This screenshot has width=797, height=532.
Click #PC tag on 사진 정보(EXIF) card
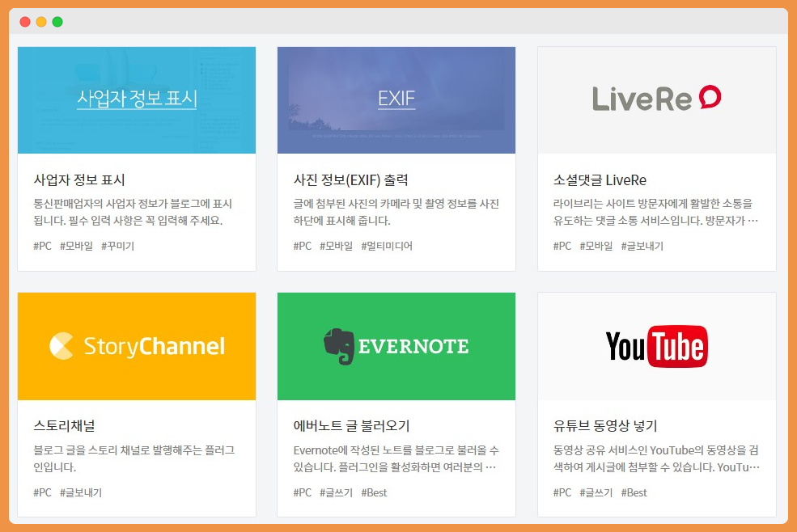(303, 246)
